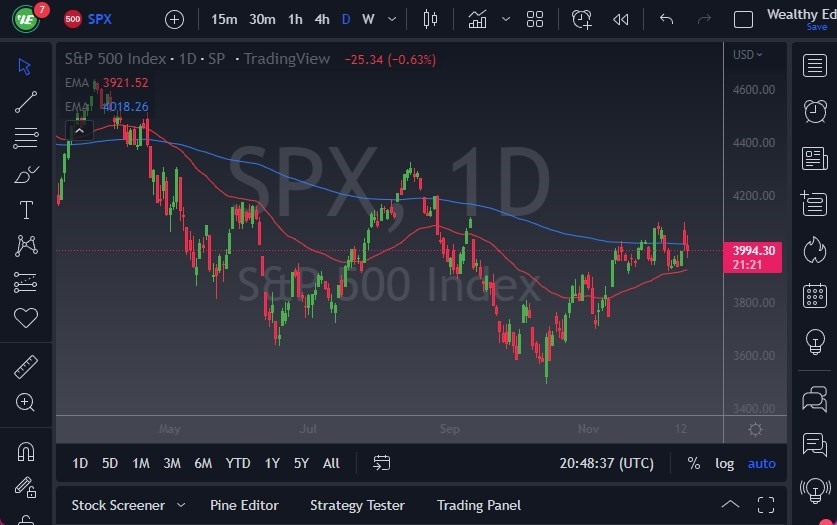Expand the indicator favorites dropdown arrow
The height and width of the screenshot is (525, 837).
(506, 20)
